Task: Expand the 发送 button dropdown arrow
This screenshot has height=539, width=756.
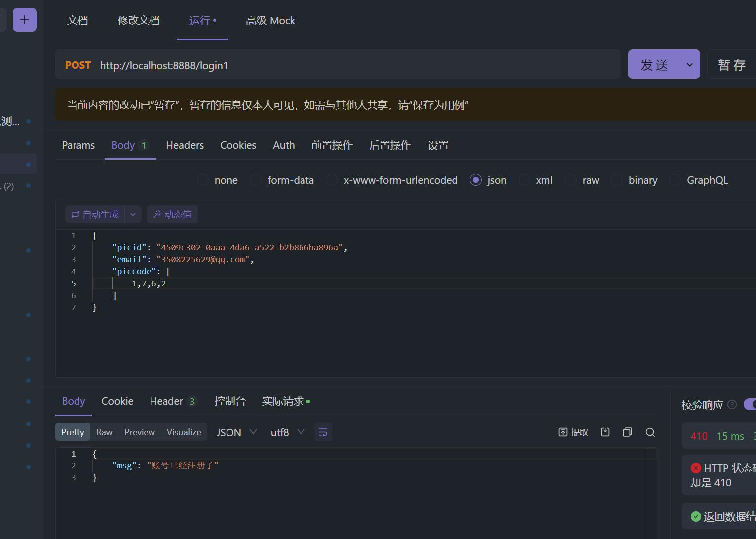Action: click(x=690, y=64)
